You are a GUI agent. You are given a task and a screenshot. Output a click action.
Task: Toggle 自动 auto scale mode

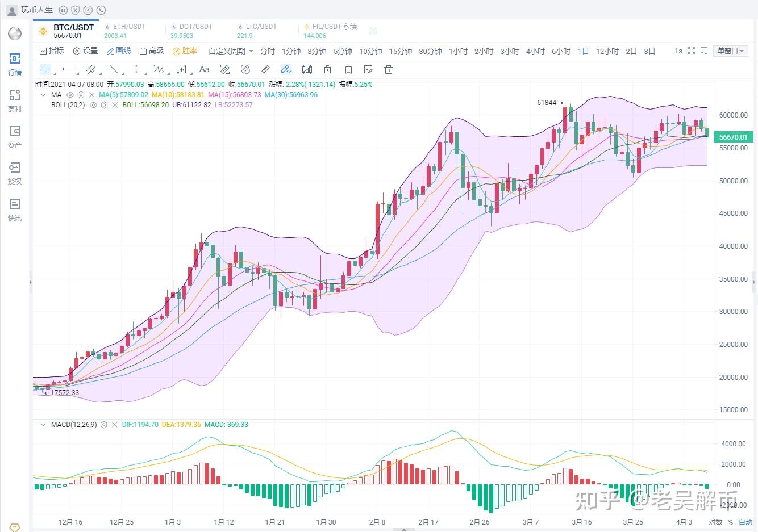745,522
